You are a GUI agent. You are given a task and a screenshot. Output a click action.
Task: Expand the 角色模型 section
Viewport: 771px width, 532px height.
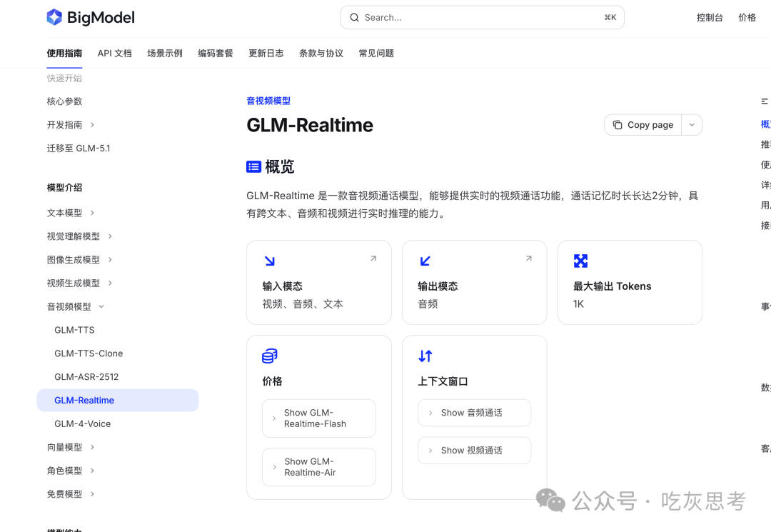(92, 471)
